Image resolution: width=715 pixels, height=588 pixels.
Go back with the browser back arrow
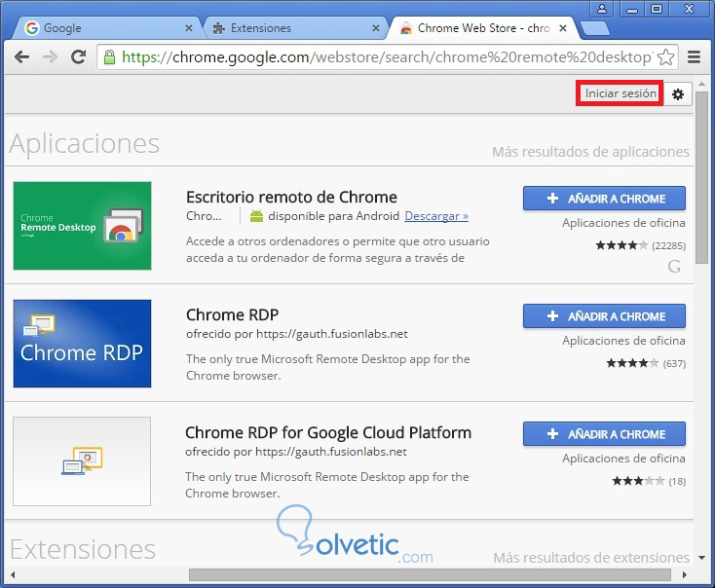click(x=21, y=57)
